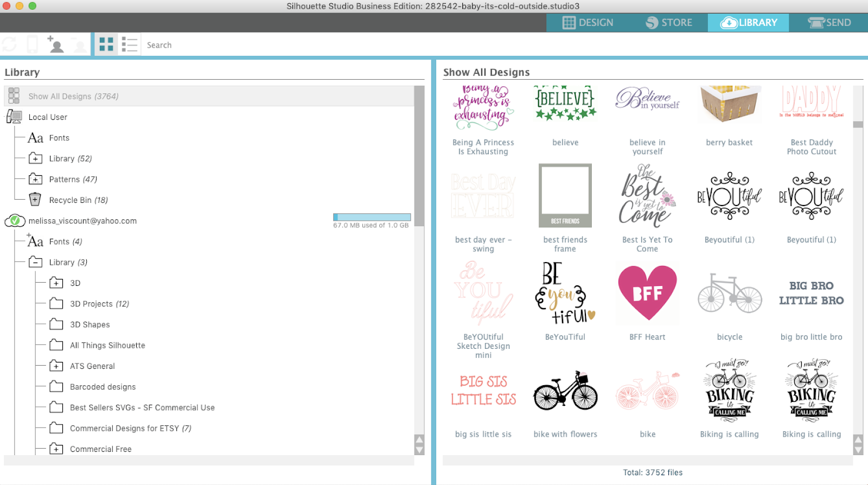Select melissa_viscount@yahoo.com cloud account
This screenshot has height=485, width=868.
[x=82, y=221]
